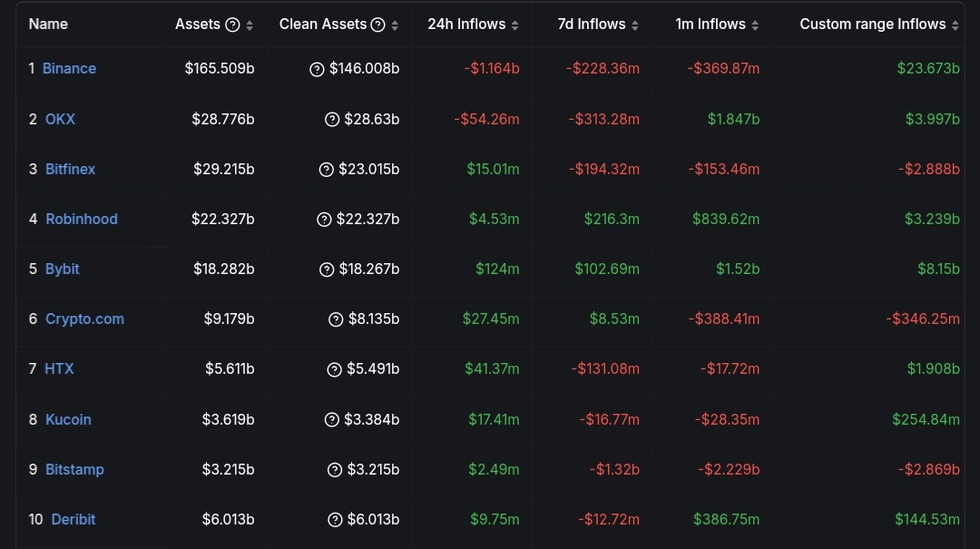980x549 pixels.
Task: Click help icon beside Robinhood clean assets $22.327b
Action: (324, 220)
